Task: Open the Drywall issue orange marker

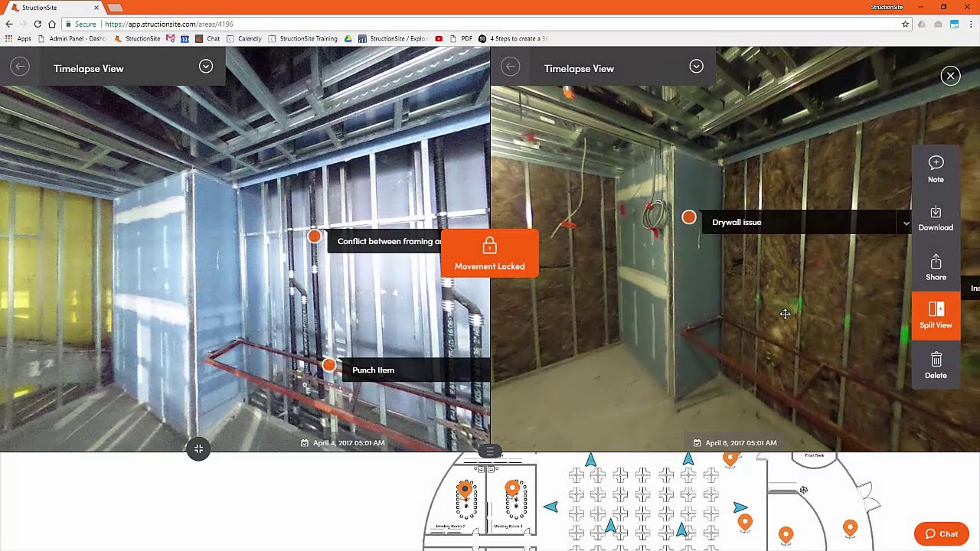Action: pos(689,218)
